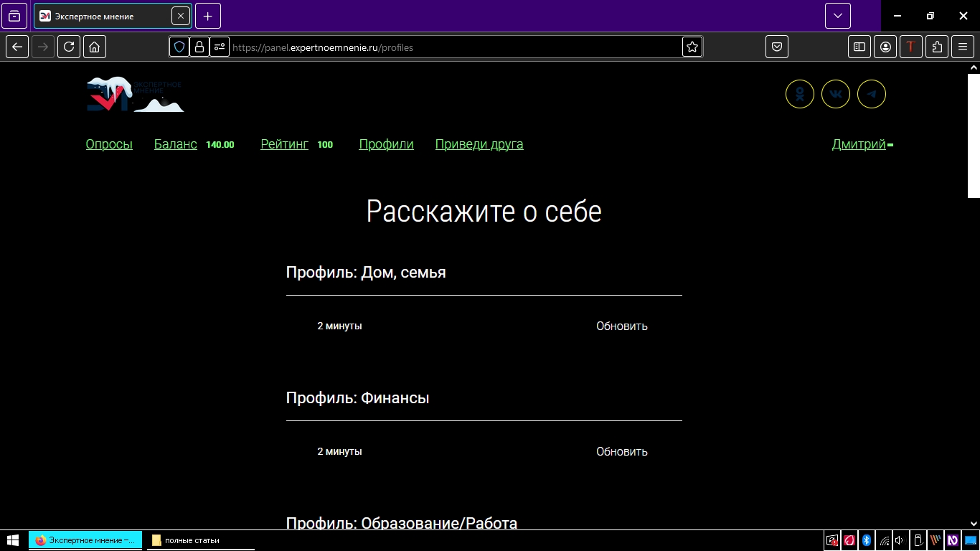Open the Odnoklassniki social link icon

800,94
